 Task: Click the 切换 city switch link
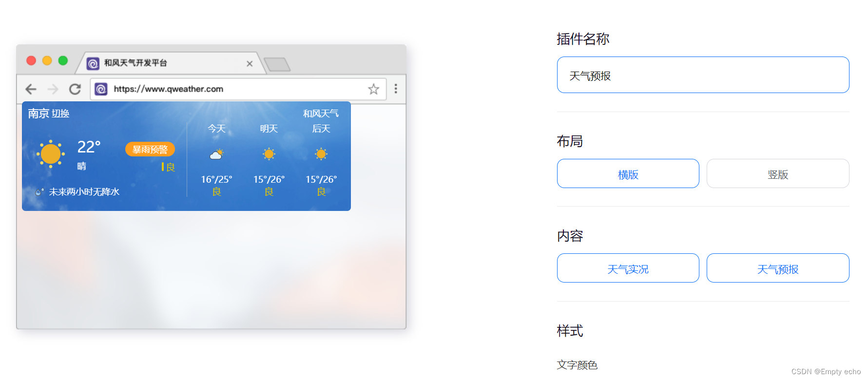coord(60,114)
